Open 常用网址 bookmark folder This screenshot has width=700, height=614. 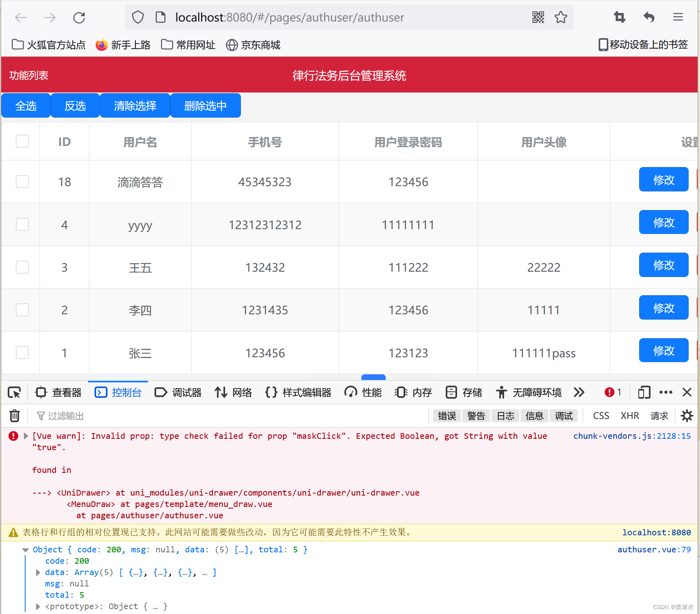[x=188, y=45]
